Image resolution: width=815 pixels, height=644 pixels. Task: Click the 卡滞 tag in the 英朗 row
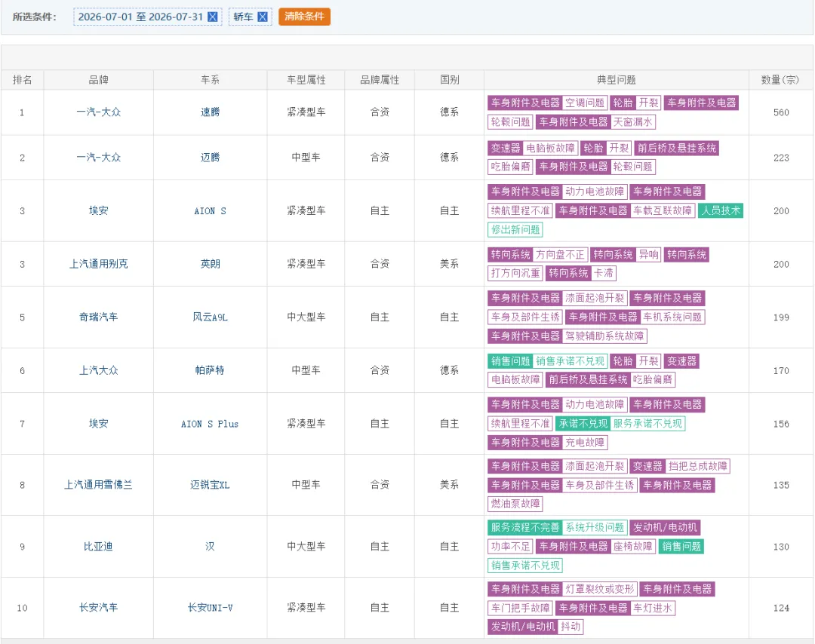click(604, 273)
